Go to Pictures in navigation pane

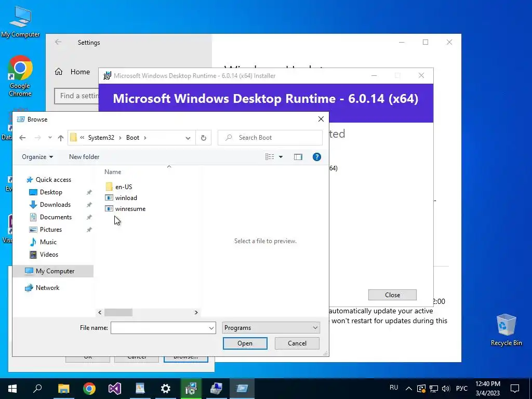coord(51,230)
